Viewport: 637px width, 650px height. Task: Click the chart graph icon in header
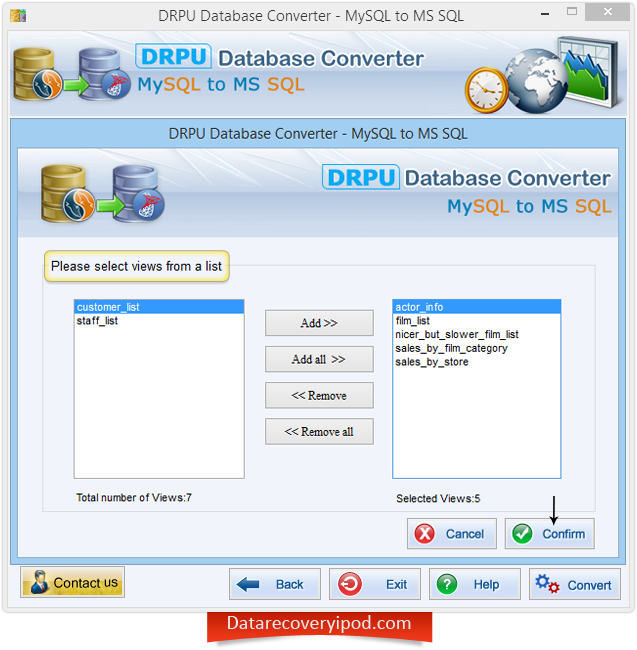click(589, 70)
